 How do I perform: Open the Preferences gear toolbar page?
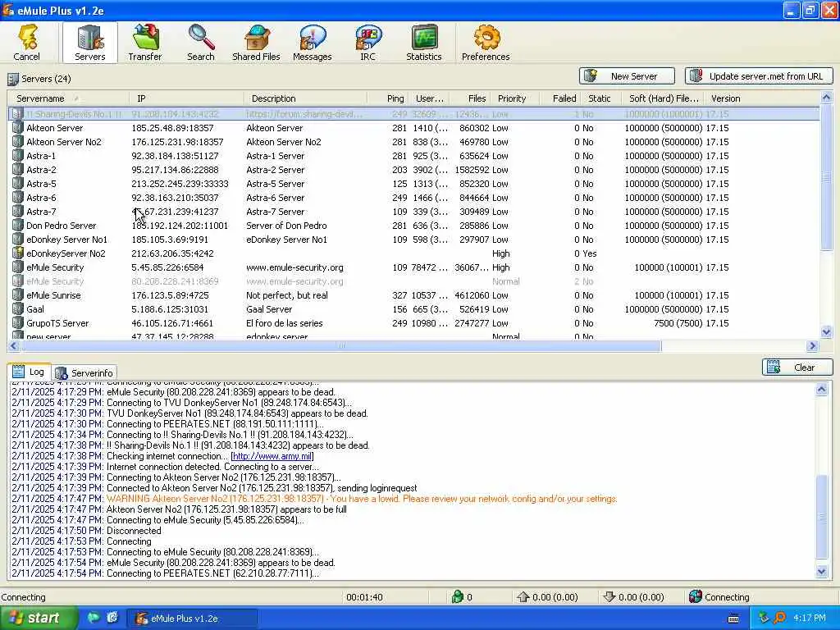click(486, 43)
